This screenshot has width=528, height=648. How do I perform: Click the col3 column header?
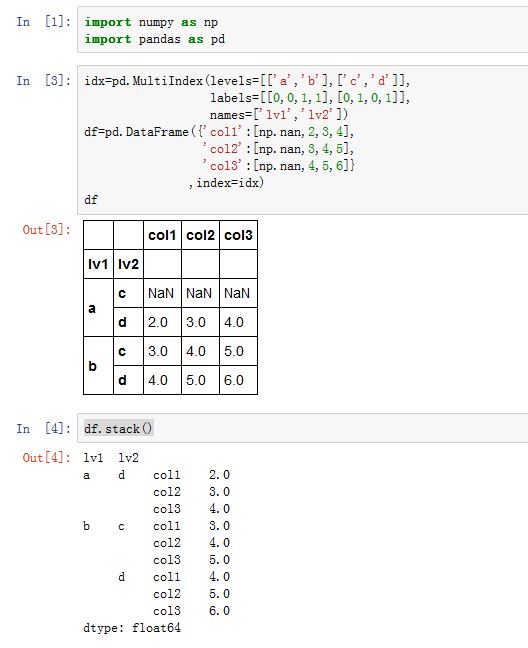[238, 235]
